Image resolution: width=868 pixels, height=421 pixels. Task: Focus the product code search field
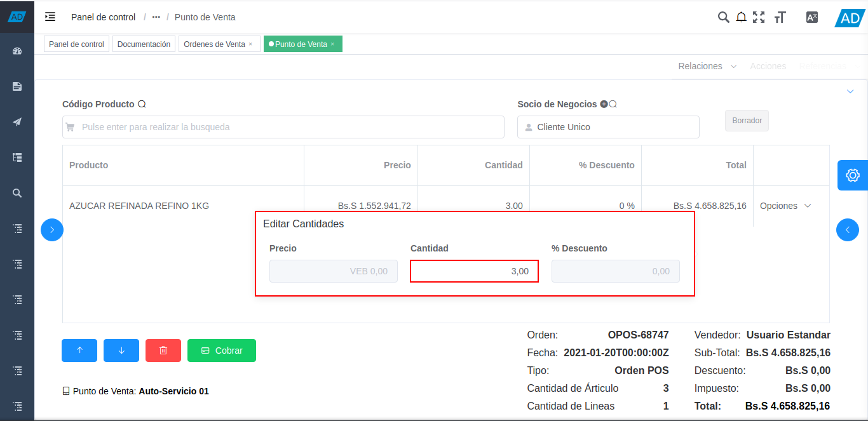(283, 127)
